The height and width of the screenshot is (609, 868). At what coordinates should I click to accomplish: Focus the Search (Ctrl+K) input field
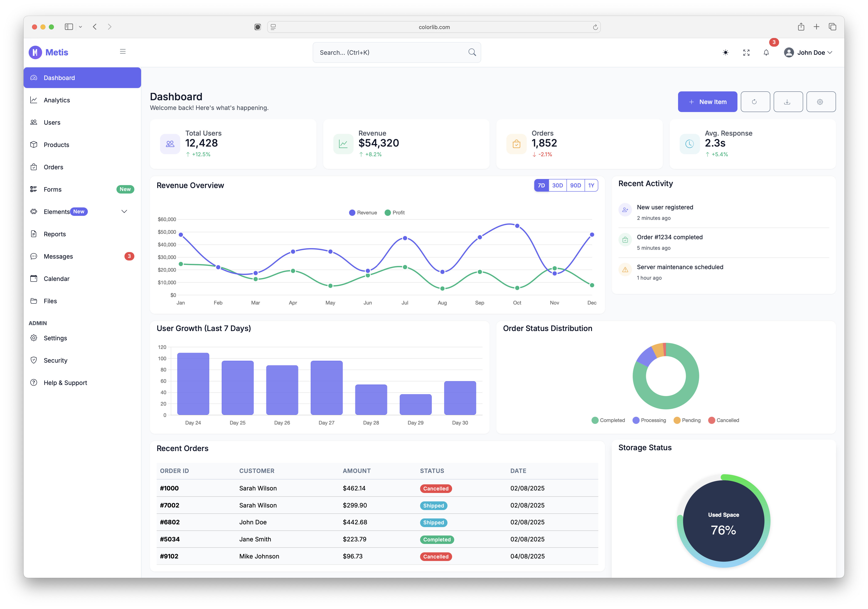389,53
